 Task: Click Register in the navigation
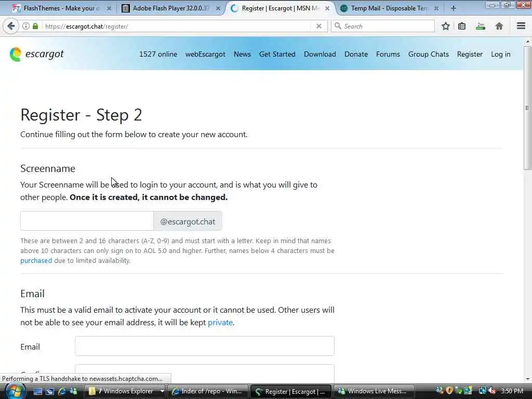pos(470,54)
